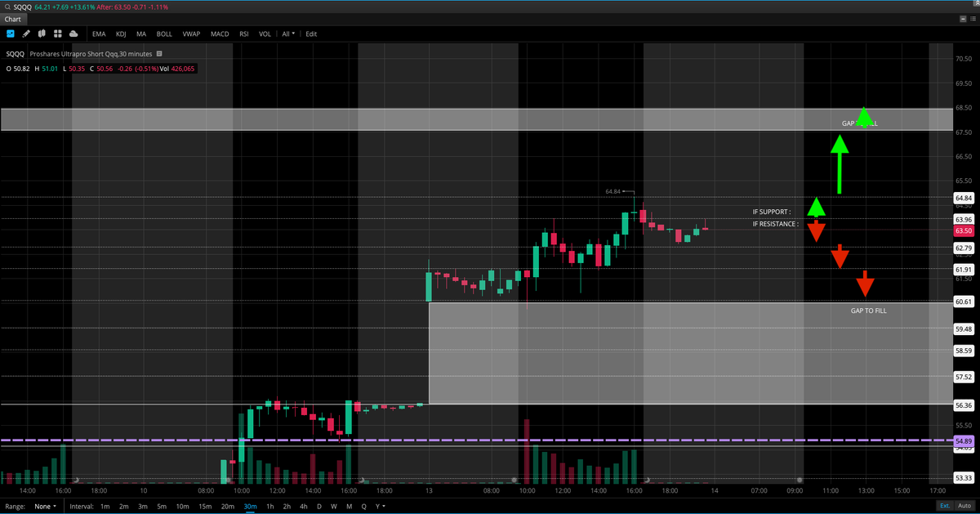Toggle the VOL indicator
980x514 pixels.
(265, 34)
